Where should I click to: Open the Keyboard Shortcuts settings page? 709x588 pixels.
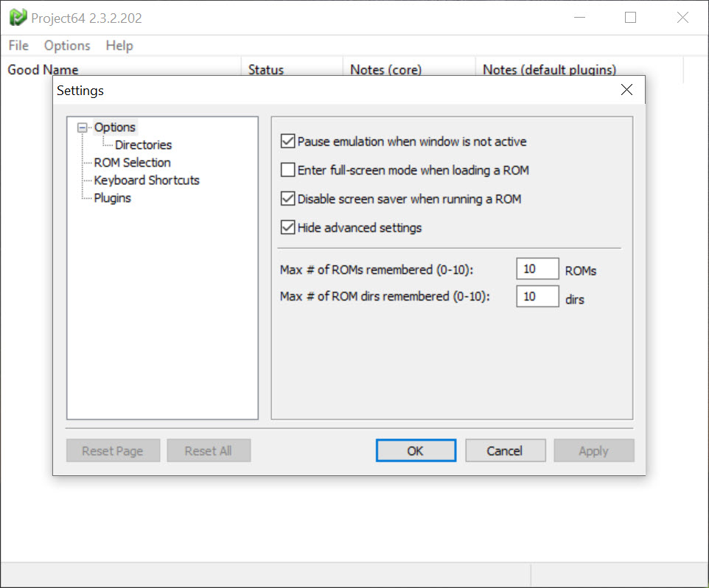click(147, 181)
